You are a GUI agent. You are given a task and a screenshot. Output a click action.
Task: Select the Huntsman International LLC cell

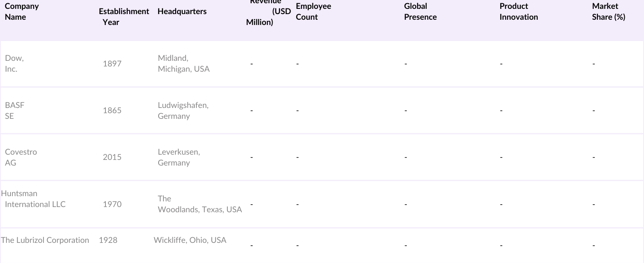[33, 199]
